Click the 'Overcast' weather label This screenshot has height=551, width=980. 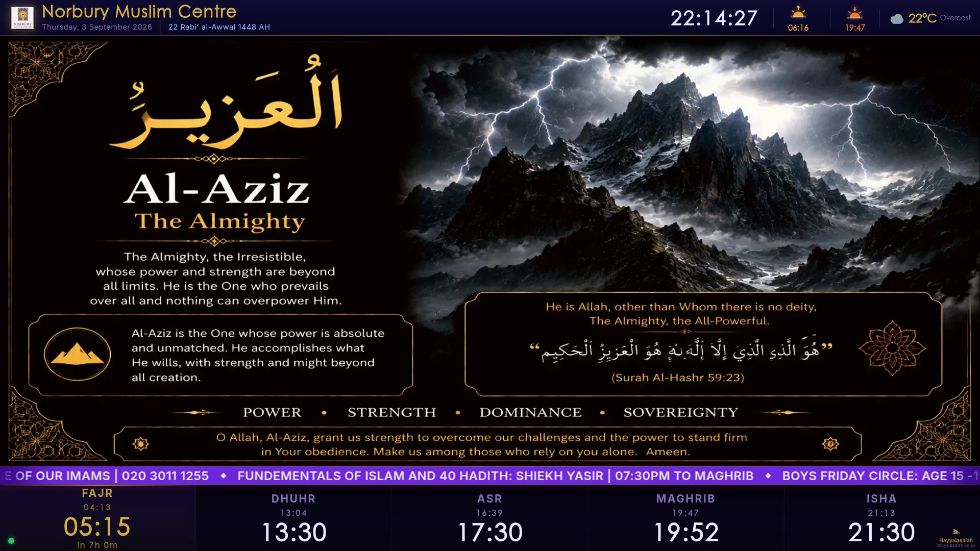(955, 18)
